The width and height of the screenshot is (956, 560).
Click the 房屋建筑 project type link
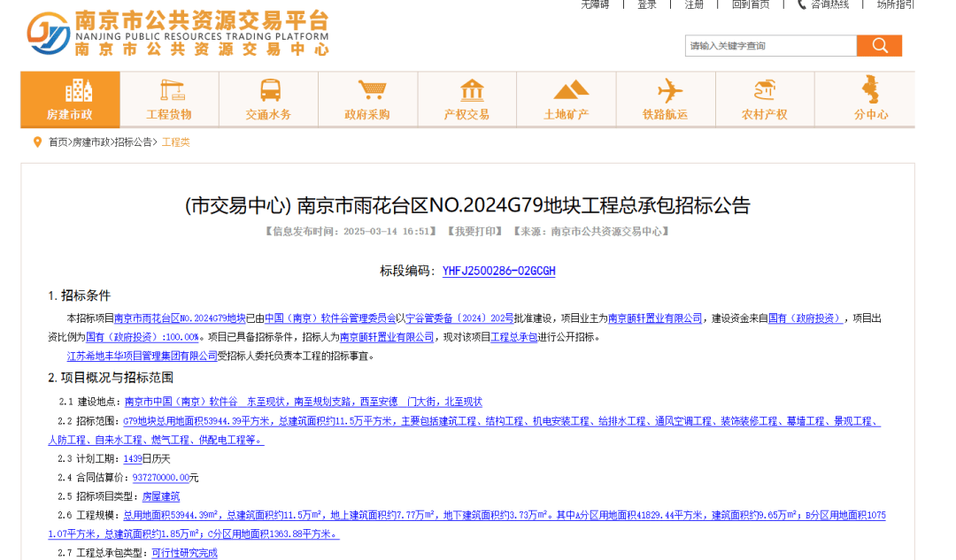[161, 496]
